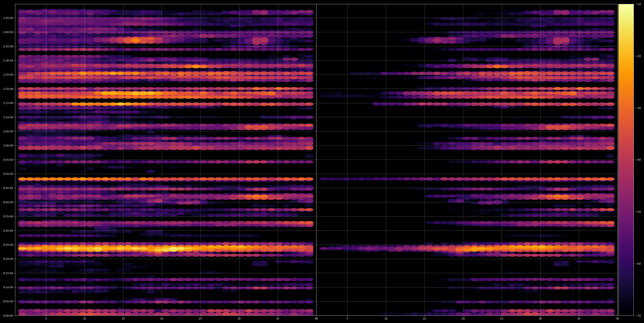644x323 pixels.
Task: Click the colorbar's −10 tick label
Action: pos(638,4)
